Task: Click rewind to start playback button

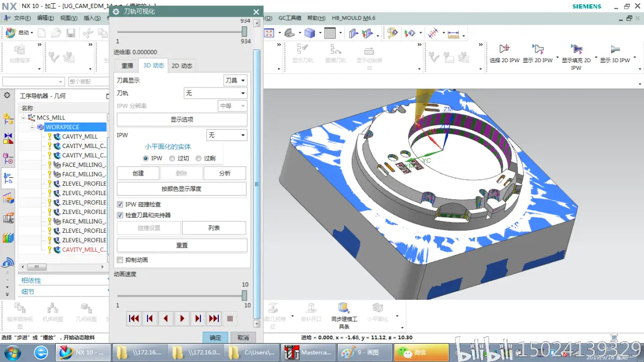Action: click(x=134, y=318)
